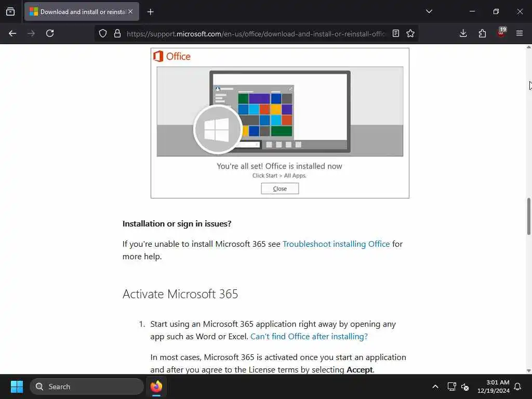Image resolution: width=532 pixels, height=399 pixels.
Task: Minimize the Firefox window
Action: (472, 11)
